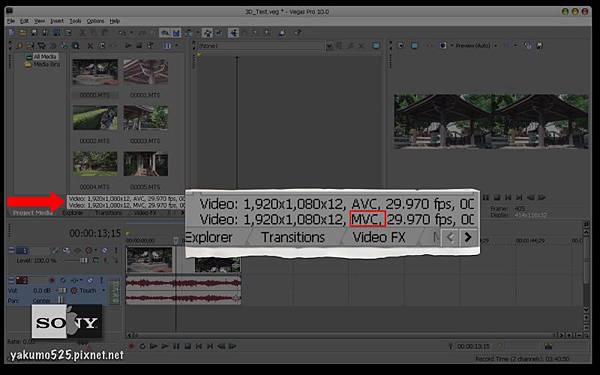Image resolution: width=600 pixels, height=375 pixels.
Task: Toggle Loop Playback in timeline transport
Action: pyautogui.click(x=142, y=346)
